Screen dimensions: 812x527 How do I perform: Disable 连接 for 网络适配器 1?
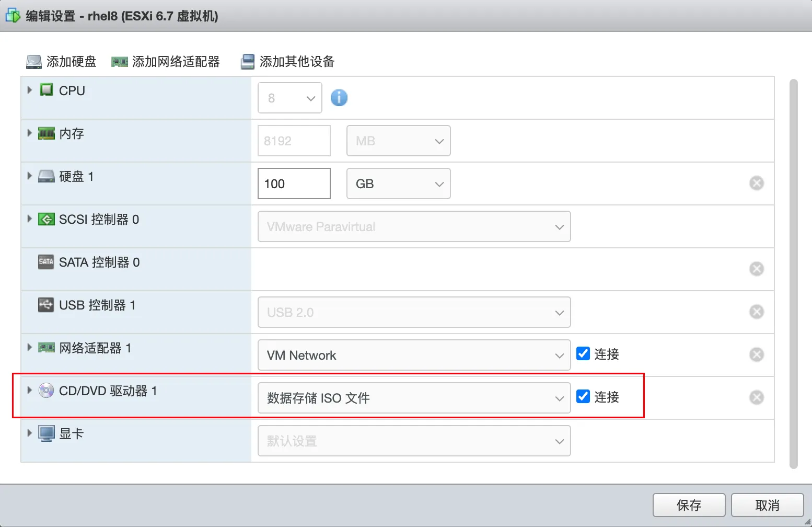click(583, 353)
